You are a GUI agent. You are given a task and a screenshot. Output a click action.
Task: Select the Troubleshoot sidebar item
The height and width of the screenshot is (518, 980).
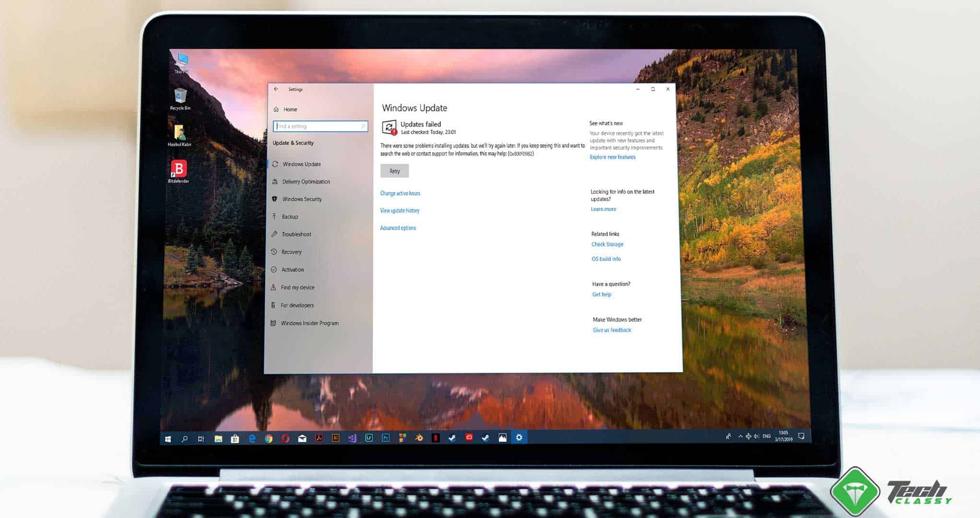(x=296, y=235)
